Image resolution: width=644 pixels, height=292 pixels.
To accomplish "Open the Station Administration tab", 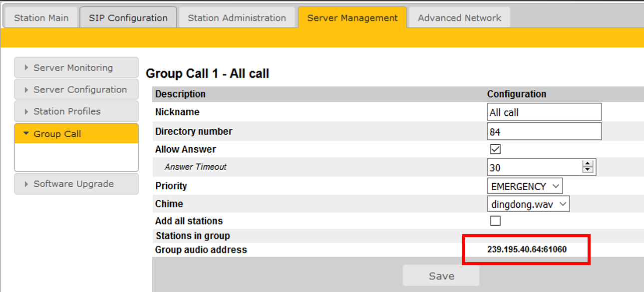I will point(237,18).
